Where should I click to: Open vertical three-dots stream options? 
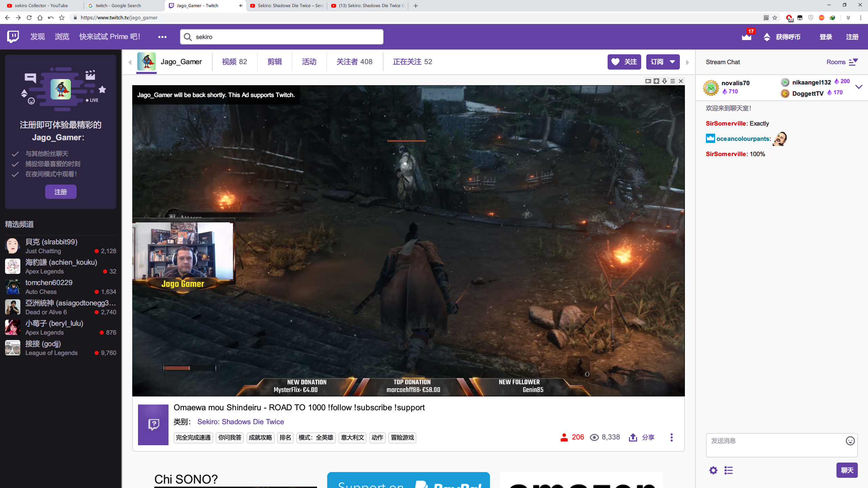(x=671, y=437)
